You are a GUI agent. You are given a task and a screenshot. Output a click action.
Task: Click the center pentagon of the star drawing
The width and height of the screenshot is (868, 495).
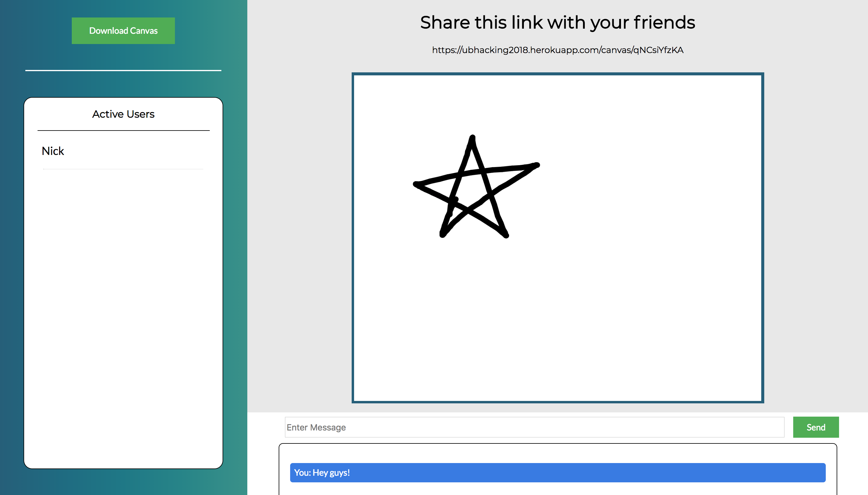pyautogui.click(x=471, y=191)
